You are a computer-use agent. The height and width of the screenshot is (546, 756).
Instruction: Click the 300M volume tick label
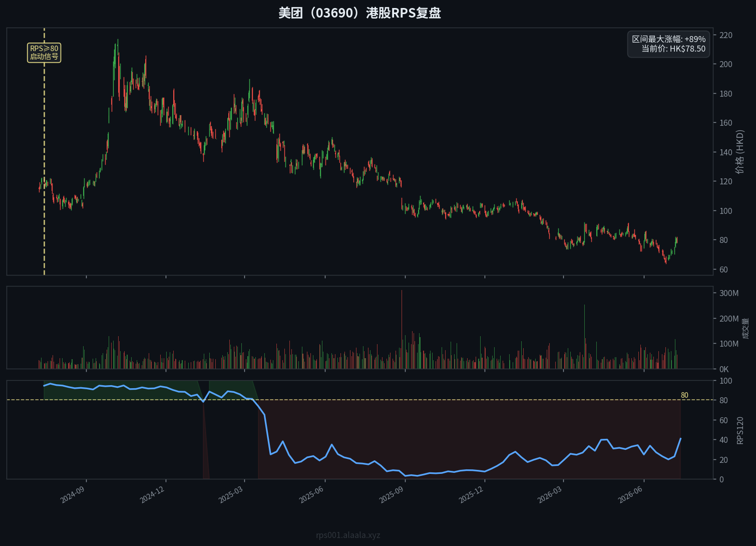(729, 293)
